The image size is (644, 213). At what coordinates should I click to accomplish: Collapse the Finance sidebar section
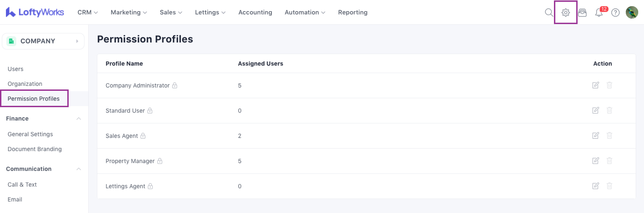click(x=78, y=119)
